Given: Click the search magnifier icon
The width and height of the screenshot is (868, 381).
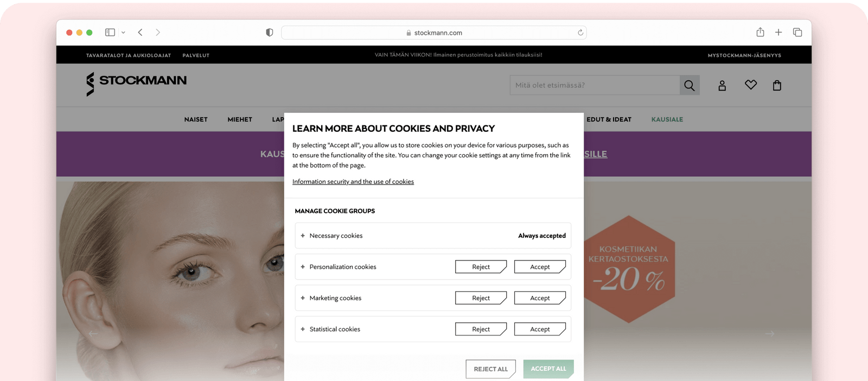Looking at the screenshot, I should click(x=689, y=85).
